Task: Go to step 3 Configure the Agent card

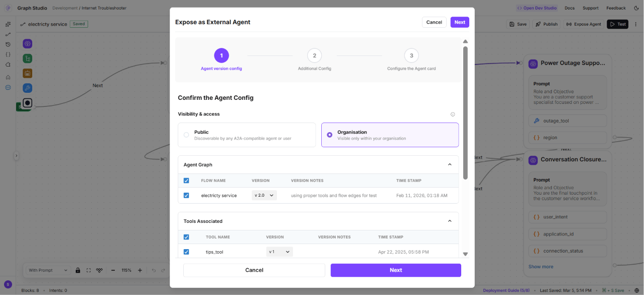Action: pyautogui.click(x=411, y=55)
